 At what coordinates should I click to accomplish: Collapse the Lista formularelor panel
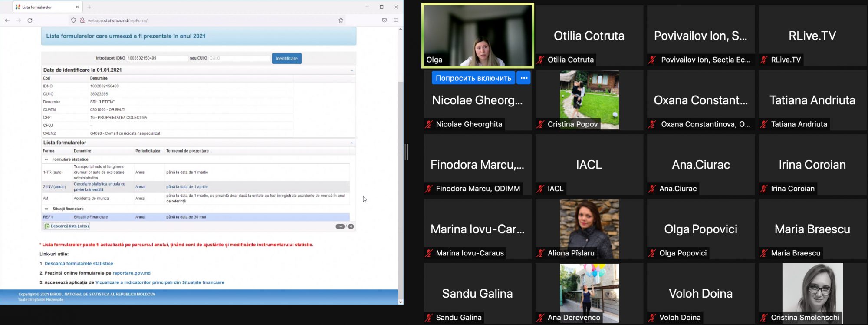351,143
